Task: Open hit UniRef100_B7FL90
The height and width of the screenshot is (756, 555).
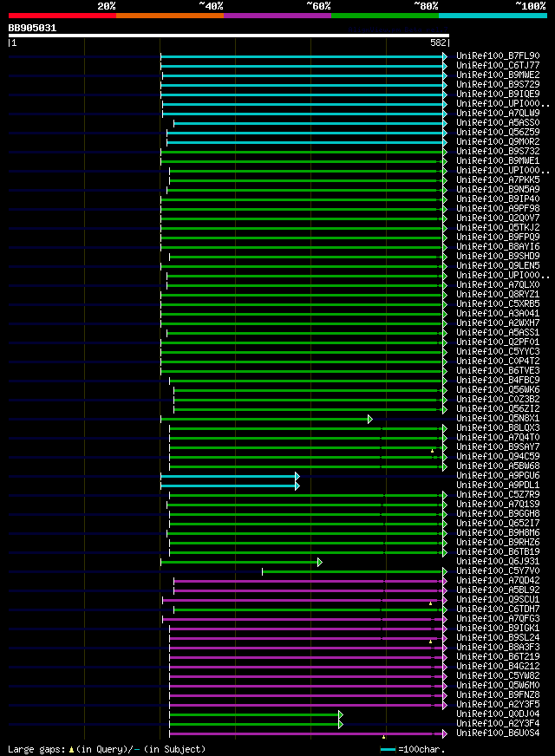Action: (x=498, y=56)
